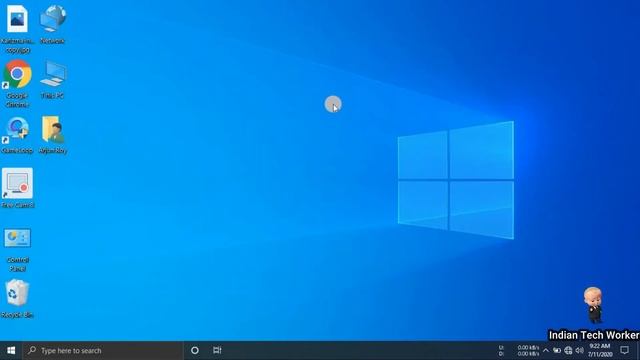This screenshot has height=360, width=640.
Task: Select the image file icon at top-left of desktop
Action: click(17, 29)
